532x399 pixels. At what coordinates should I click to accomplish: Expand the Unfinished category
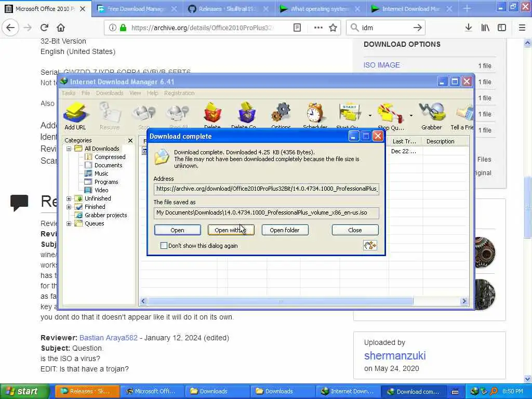tap(69, 198)
